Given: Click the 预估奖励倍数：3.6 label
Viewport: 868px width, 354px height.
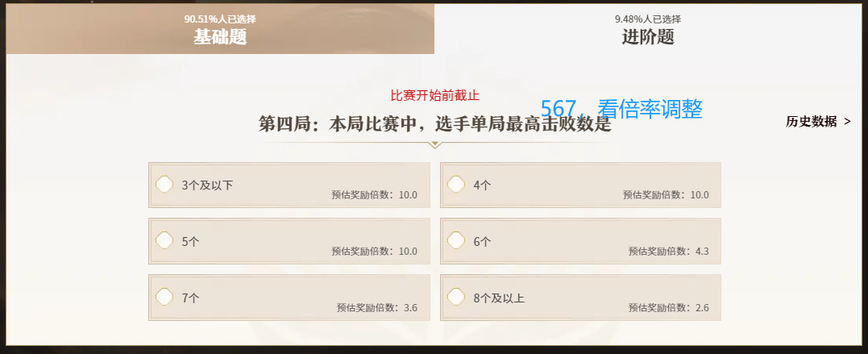Looking at the screenshot, I should coord(376,307).
